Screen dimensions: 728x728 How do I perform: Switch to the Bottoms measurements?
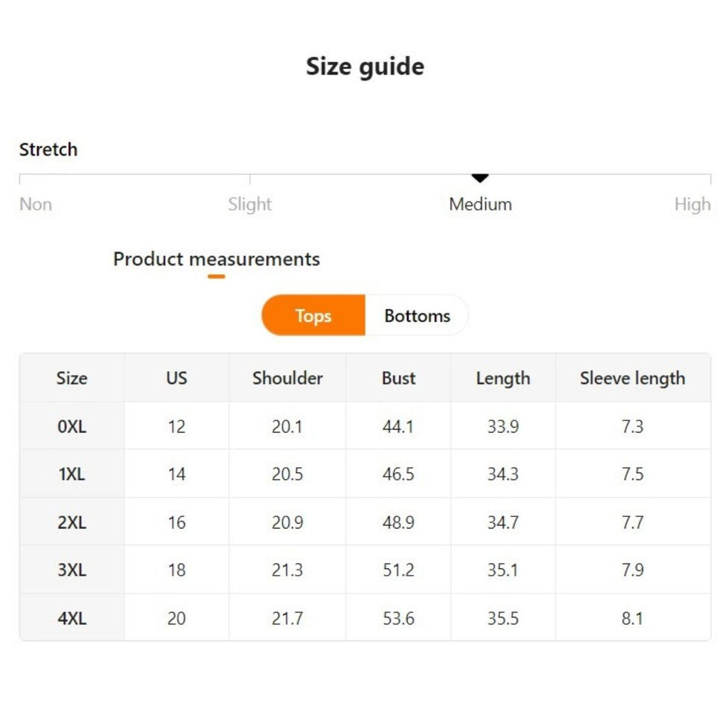417,316
